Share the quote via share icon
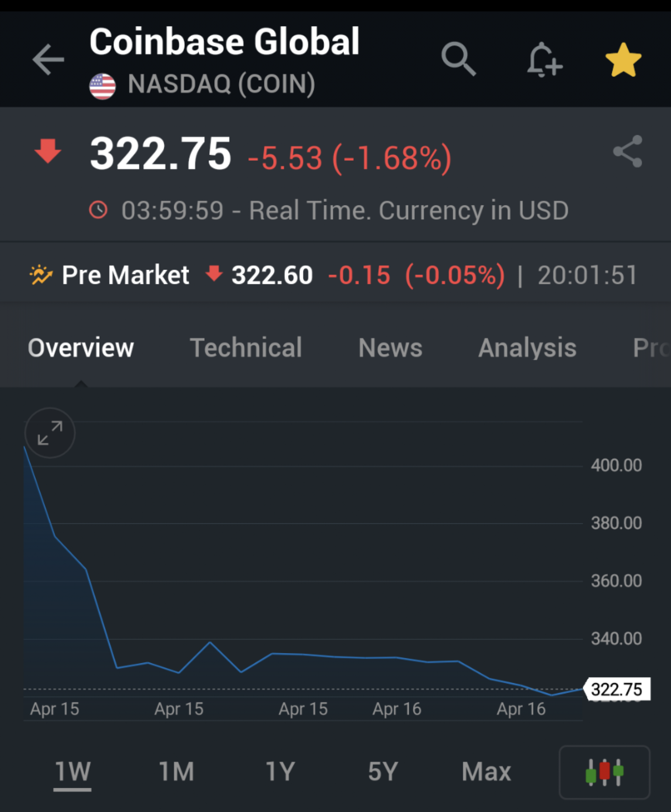The height and width of the screenshot is (812, 671). (627, 151)
